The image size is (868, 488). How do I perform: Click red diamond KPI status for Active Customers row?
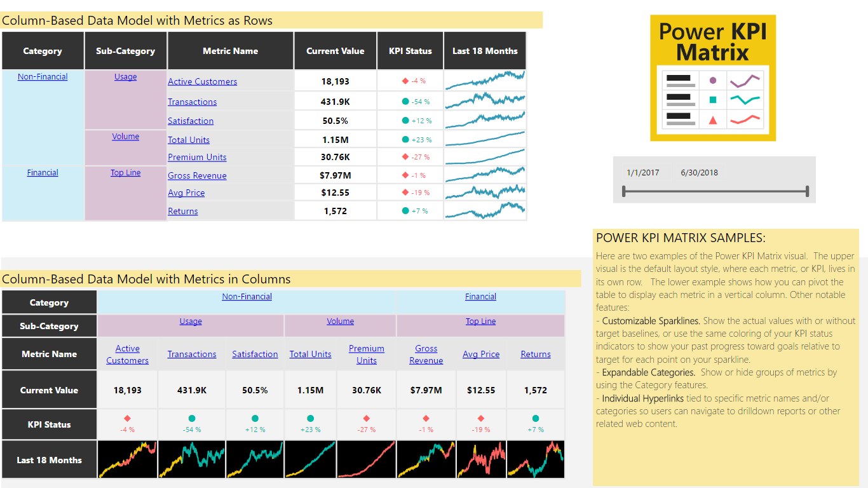(x=405, y=81)
